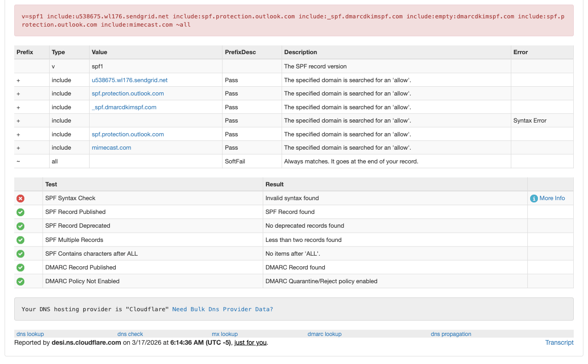Screen dimensions: 588x364
Task: Click green check beside SPF Contains characters after ALL
Action: click(x=20, y=254)
